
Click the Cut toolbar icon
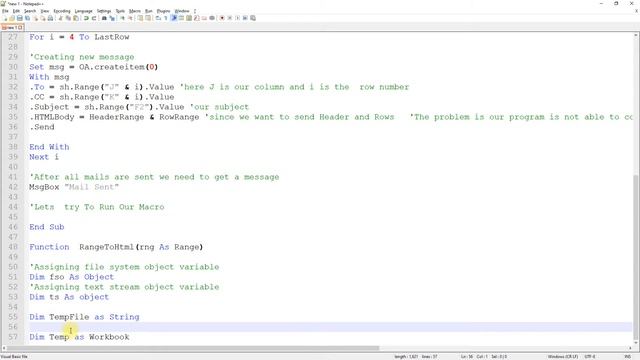tap(60, 18)
